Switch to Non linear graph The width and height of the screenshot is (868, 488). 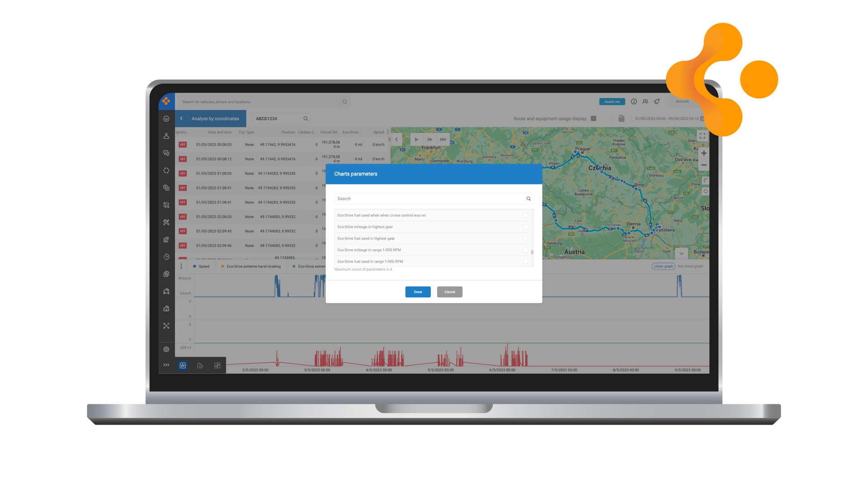pyautogui.click(x=690, y=266)
